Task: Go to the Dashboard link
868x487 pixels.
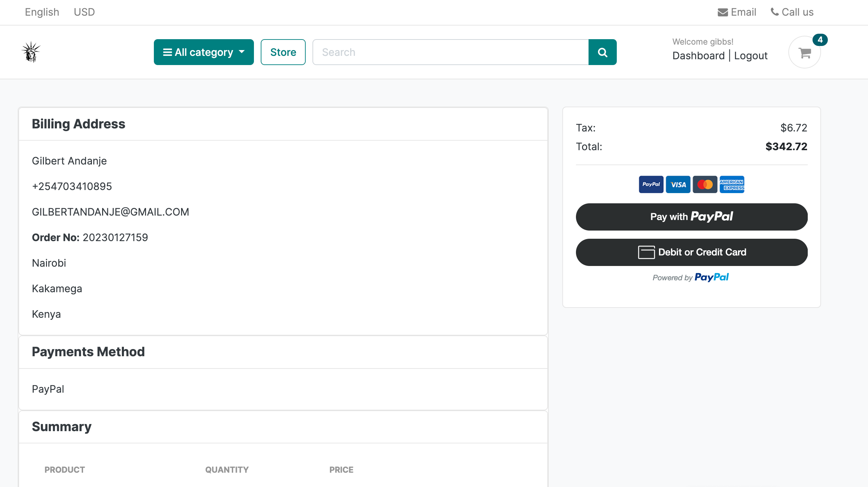Action: [x=698, y=56]
